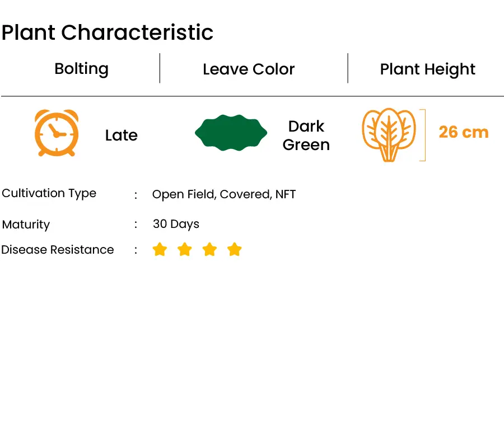The height and width of the screenshot is (425, 504).
Task: Click the orange height bracket beside plant
Action: coord(423,135)
